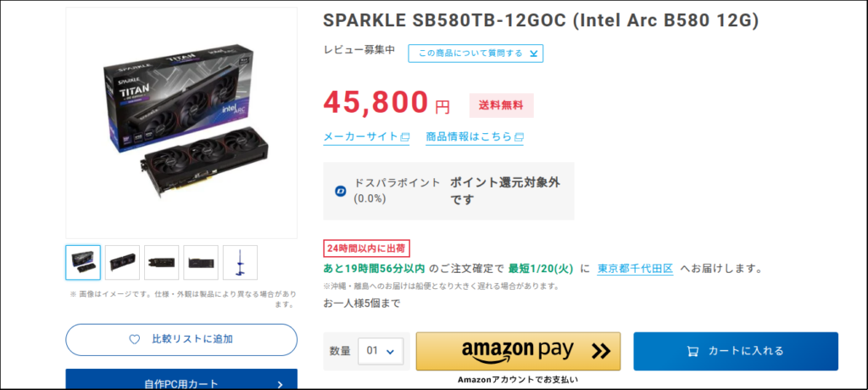Click the heart icon in 比較リストに追加
Viewport: 868px width, 390px height.
click(x=134, y=339)
